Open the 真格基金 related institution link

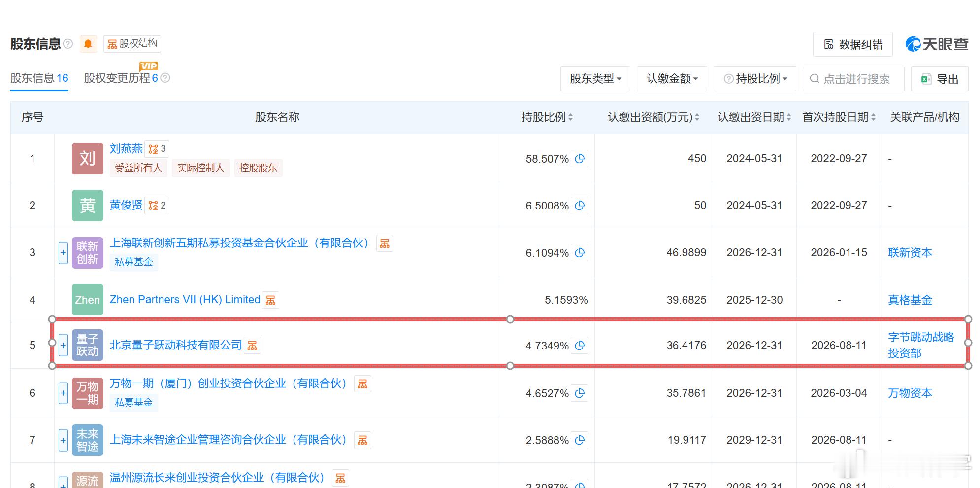(x=910, y=300)
